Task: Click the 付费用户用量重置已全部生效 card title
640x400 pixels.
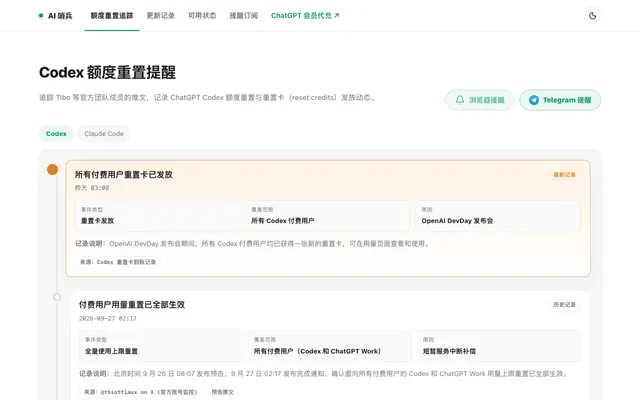Action: point(132,305)
